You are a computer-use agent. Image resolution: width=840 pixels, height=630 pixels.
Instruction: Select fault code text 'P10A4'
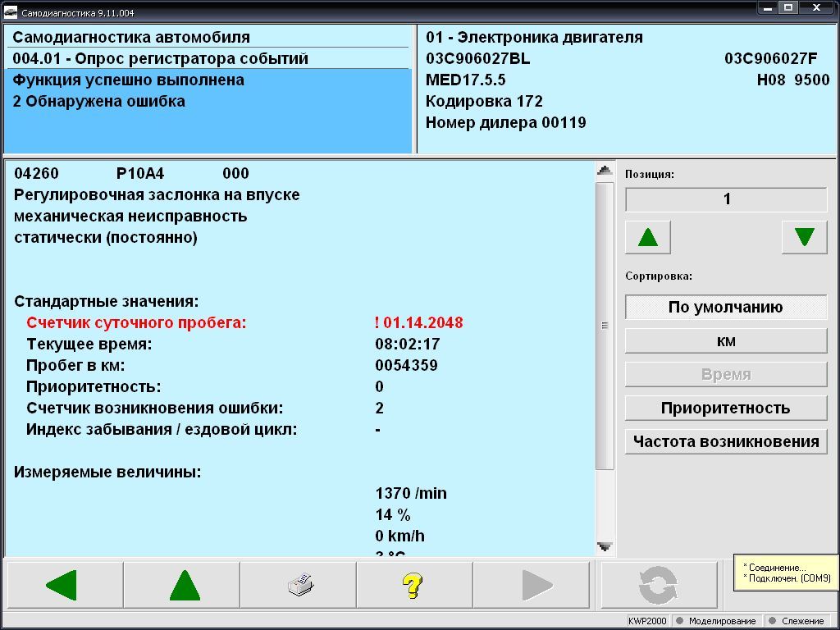[x=140, y=174]
